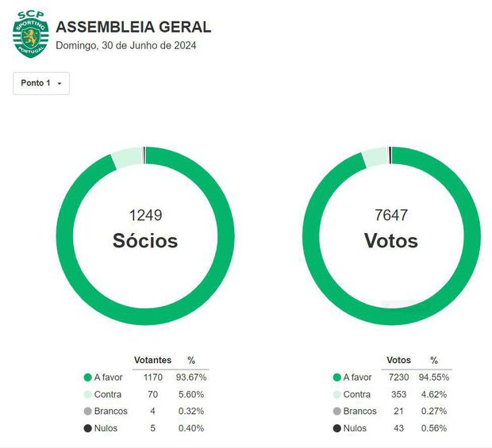
Task: Click the 93.67% A favor value for Sócios
Action: pos(190,377)
